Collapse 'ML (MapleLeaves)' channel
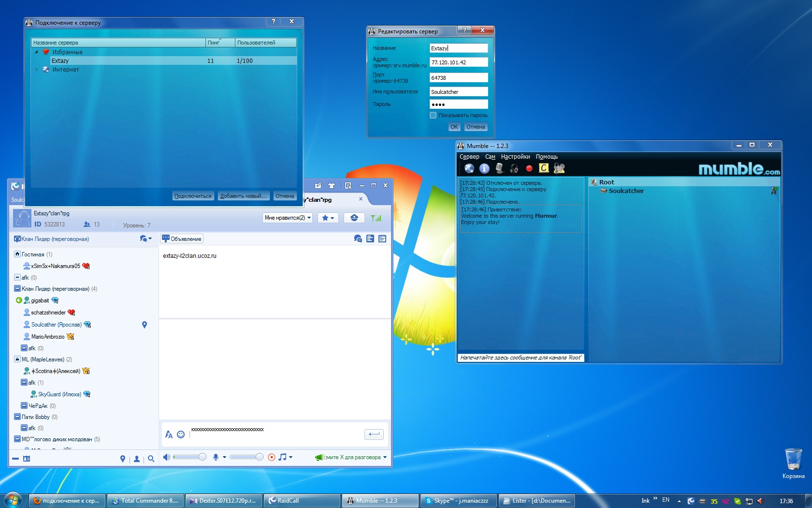This screenshot has width=812, height=508. [17, 359]
